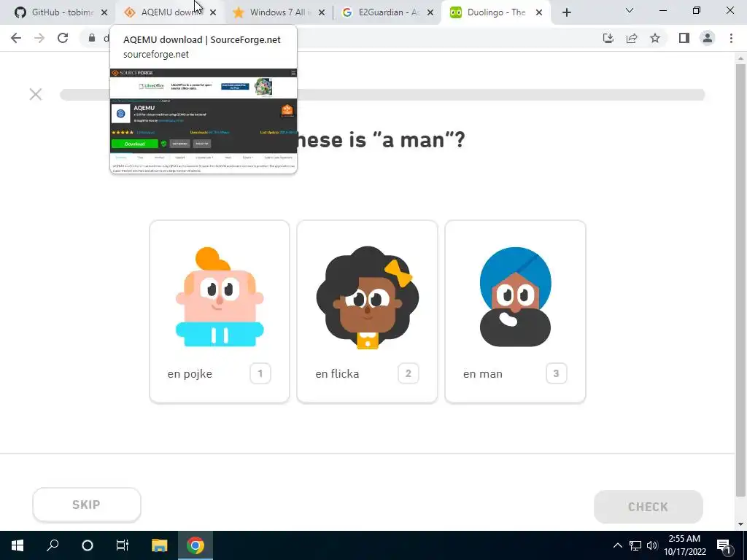The image size is (747, 560).
Task: Minimize the Chrome window
Action: [662, 10]
